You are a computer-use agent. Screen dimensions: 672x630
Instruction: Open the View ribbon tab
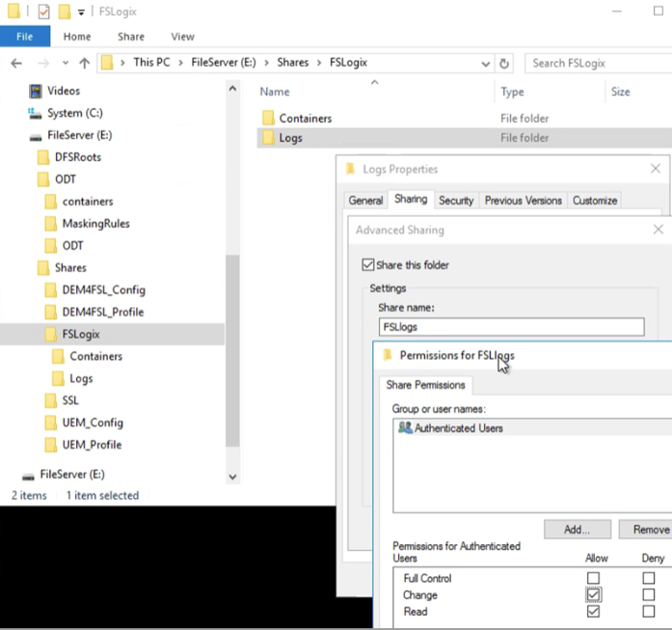click(182, 37)
